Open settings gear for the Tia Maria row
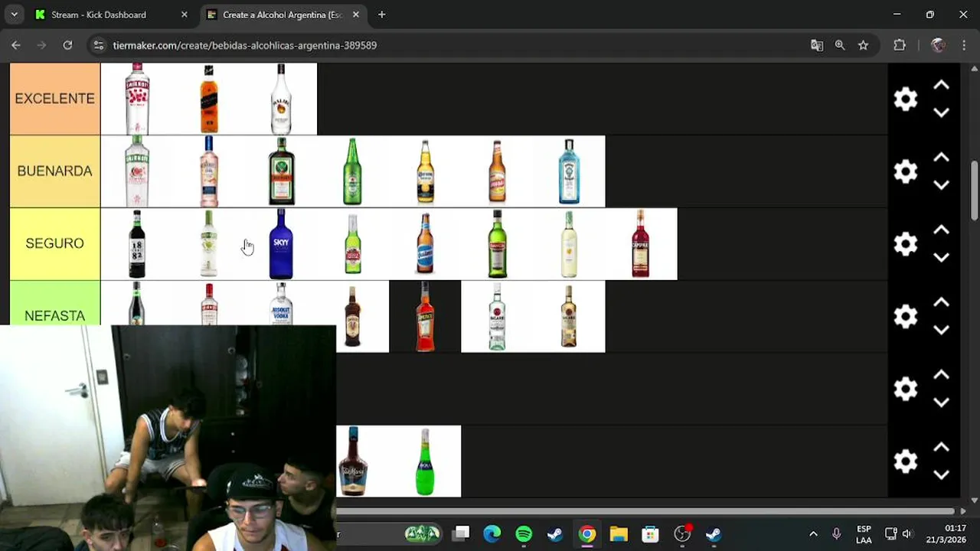This screenshot has height=551, width=980. coord(906,461)
